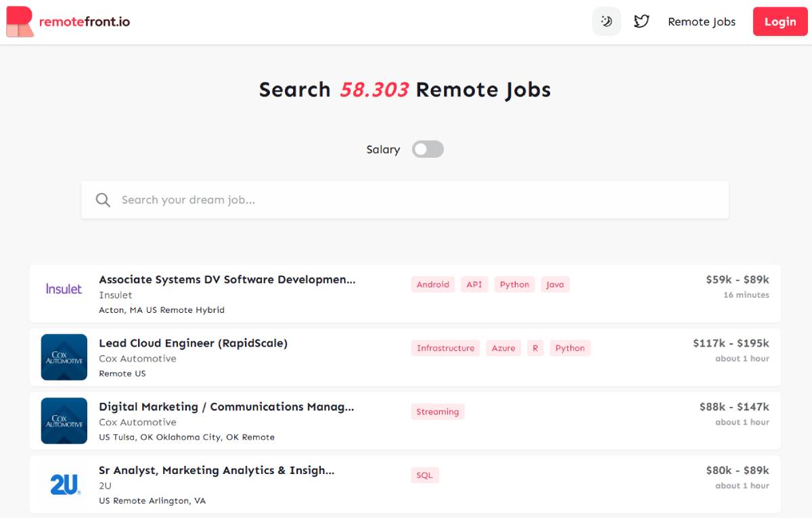Image resolution: width=812 pixels, height=518 pixels.
Task: Click US Tulsa, OK Oklahoma City location
Action: (187, 437)
